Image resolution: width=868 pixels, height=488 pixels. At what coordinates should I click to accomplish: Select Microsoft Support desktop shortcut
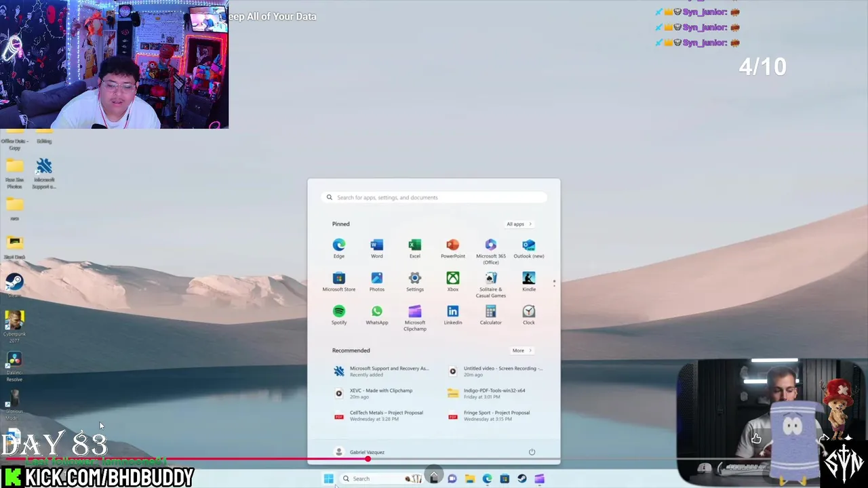[44, 174]
